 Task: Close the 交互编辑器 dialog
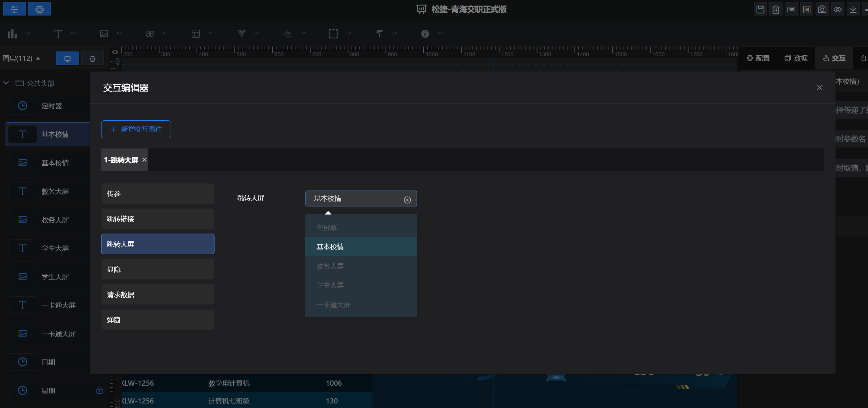click(819, 88)
